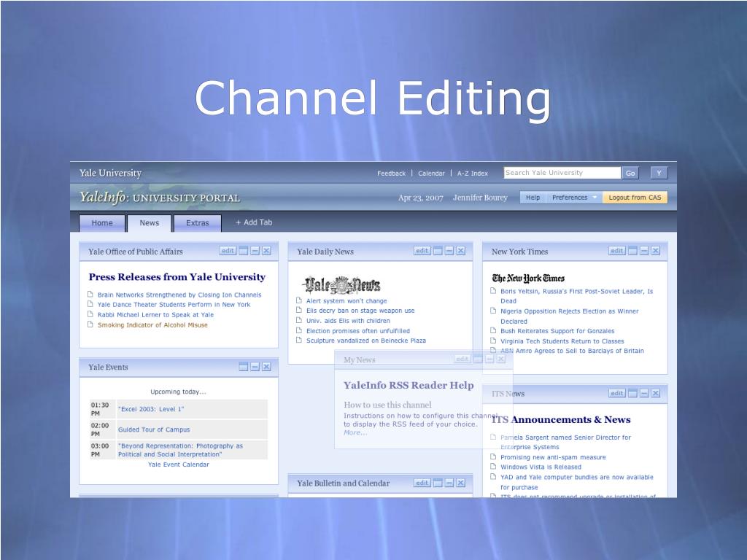Viewport: 747px width, 560px height.
Task: Close the Yale Bulletin and Calendar channel
Action: 461,483
